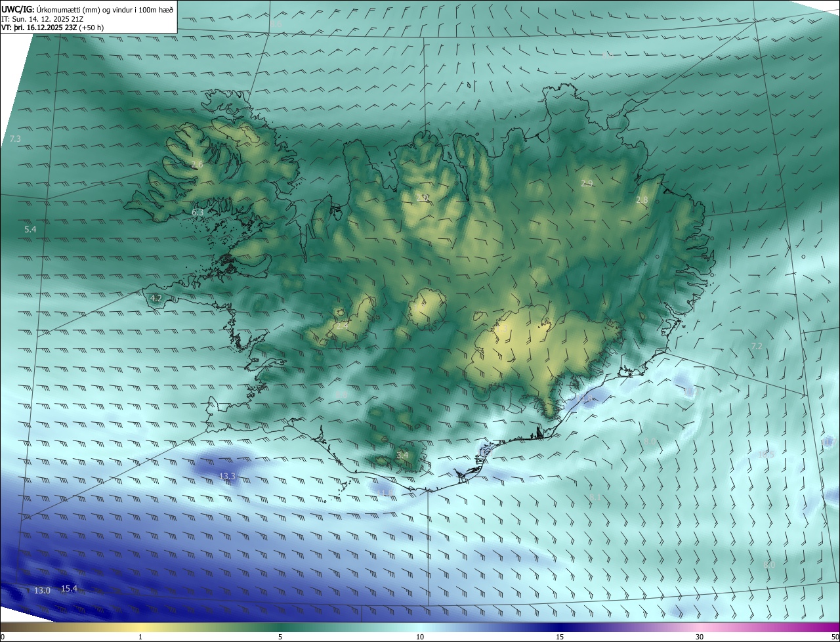Click the 2.6 value over the Westfjords

(197, 164)
